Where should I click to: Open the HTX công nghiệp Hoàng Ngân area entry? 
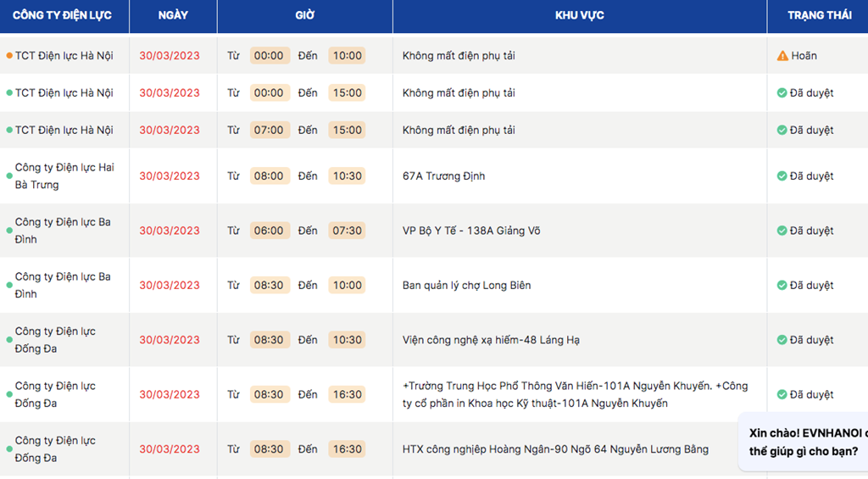[x=555, y=449]
